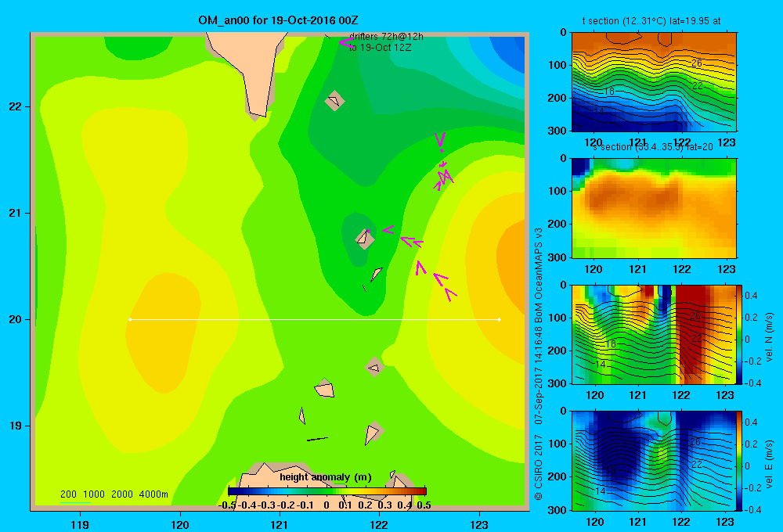783x532 pixels.
Task: Click the latitude 20 tick label on the main map
Action: coord(16,319)
